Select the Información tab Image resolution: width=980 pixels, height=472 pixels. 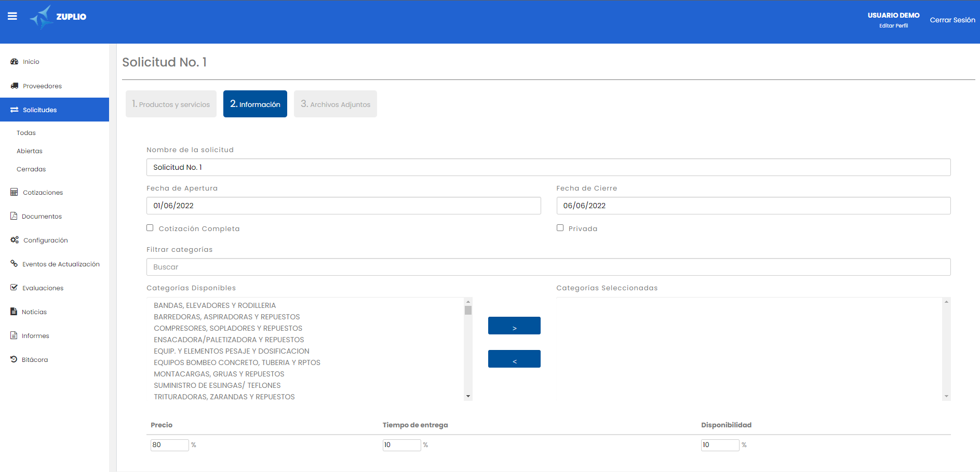[x=255, y=104]
